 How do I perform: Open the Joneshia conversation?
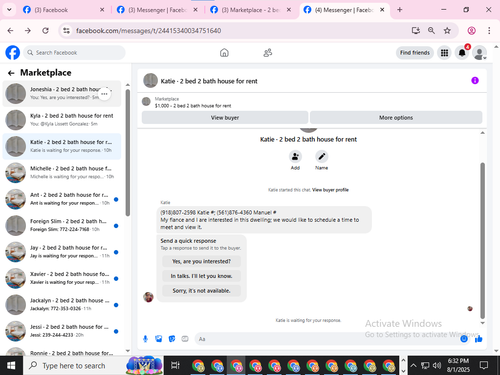62,93
